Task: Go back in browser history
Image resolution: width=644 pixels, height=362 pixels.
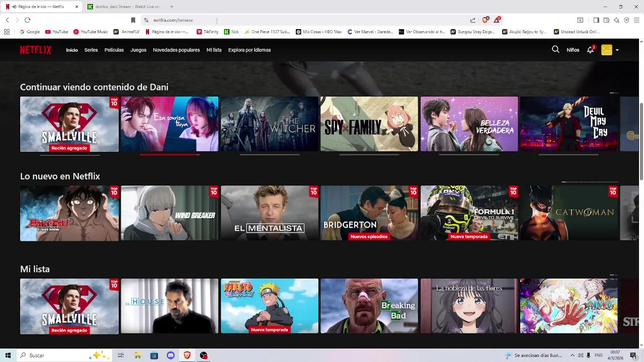Action: click(7, 20)
